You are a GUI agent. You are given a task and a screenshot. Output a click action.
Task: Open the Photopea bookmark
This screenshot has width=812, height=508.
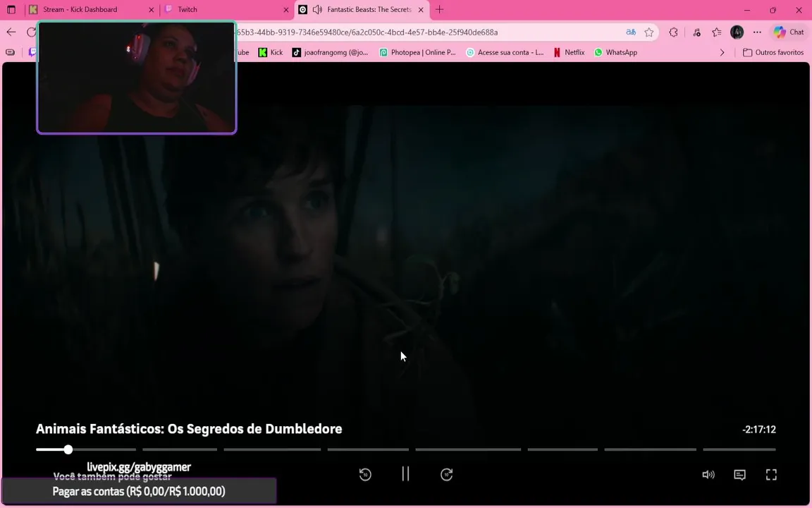point(417,52)
